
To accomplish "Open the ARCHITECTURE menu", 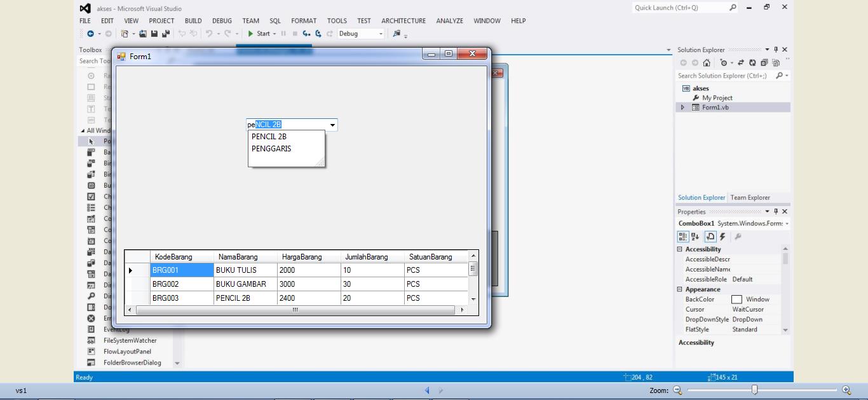I will (403, 21).
